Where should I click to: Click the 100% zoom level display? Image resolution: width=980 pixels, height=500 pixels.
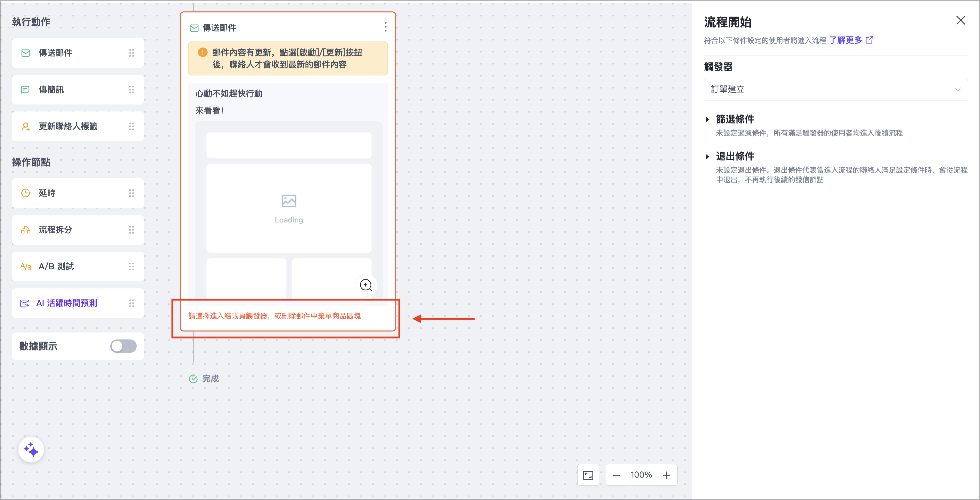641,475
